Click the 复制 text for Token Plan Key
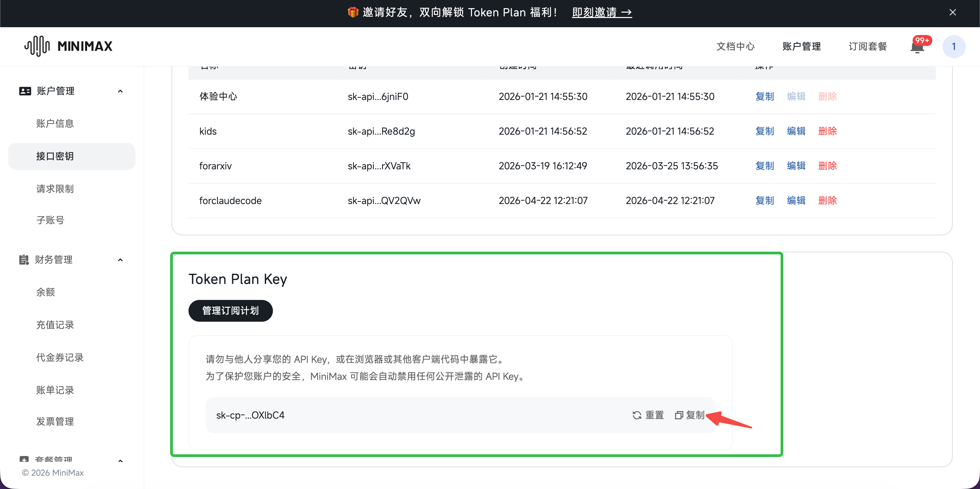The width and height of the screenshot is (980, 489). tap(696, 415)
